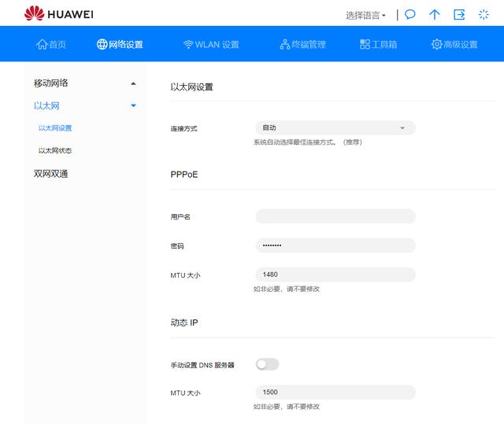Click the 手动设置 DNS 服务器 label
Image resolution: width=504 pixels, height=424 pixels.
(x=202, y=365)
